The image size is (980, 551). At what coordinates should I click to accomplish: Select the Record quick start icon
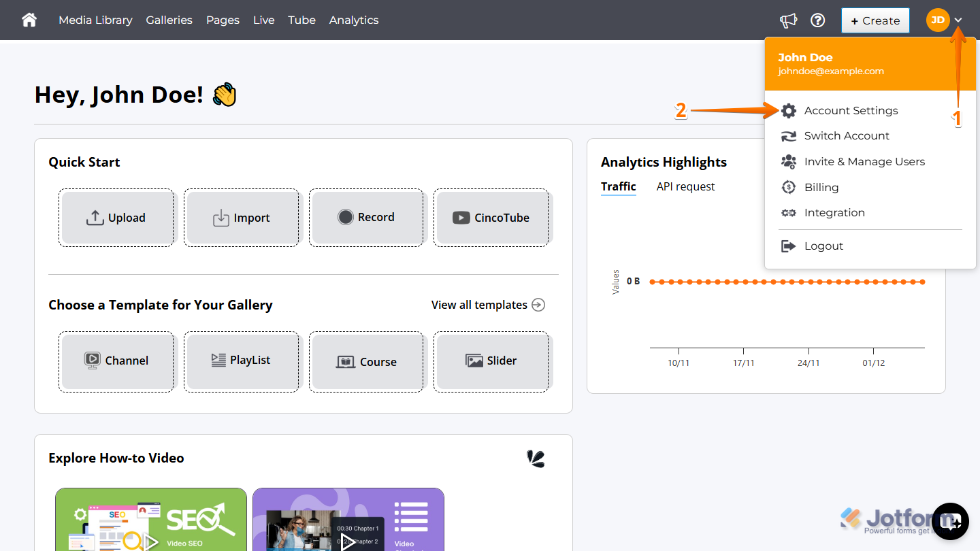coord(347,216)
